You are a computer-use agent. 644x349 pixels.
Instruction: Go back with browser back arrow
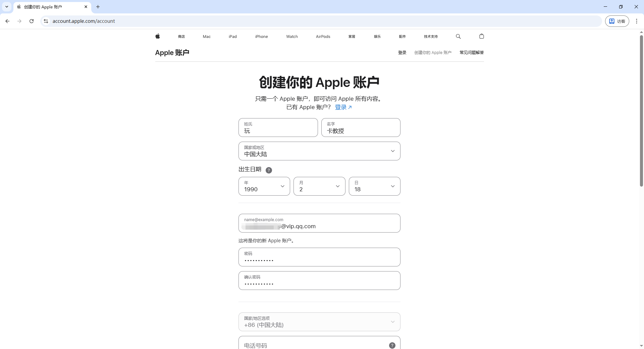pyautogui.click(x=7, y=21)
